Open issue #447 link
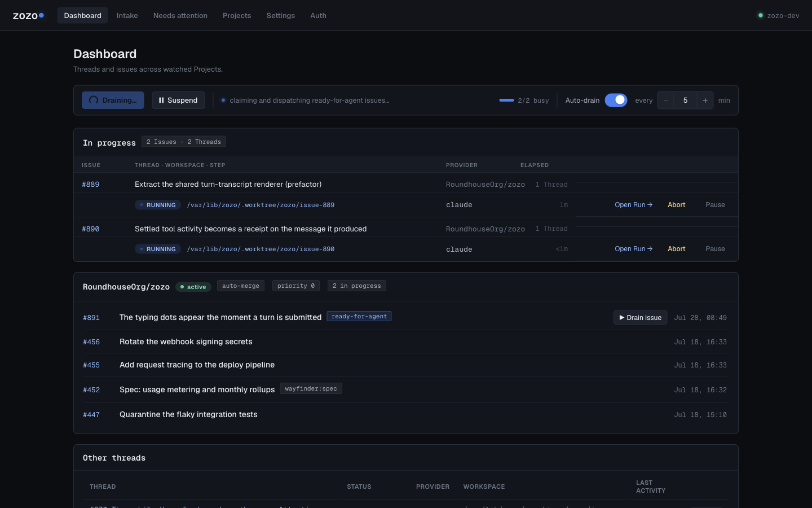The width and height of the screenshot is (812, 508). tap(91, 415)
